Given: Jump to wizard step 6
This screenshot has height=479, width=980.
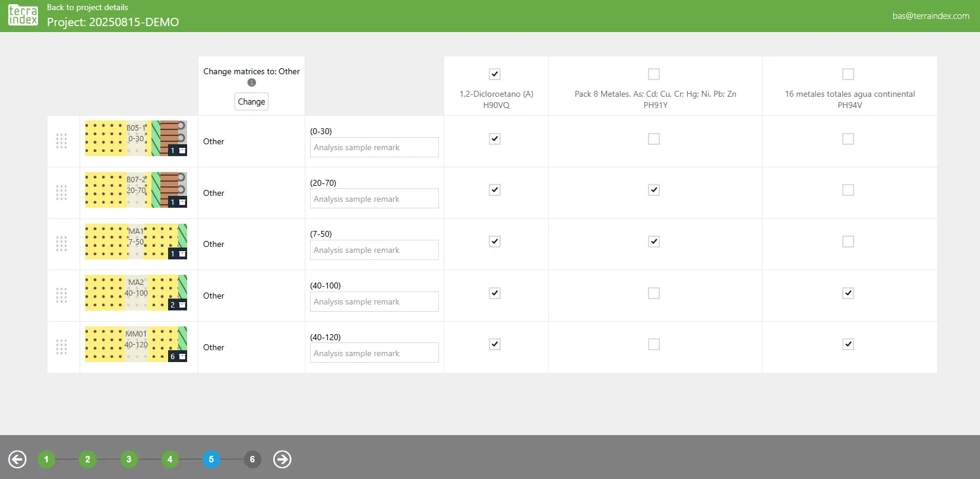Looking at the screenshot, I should coord(252,459).
